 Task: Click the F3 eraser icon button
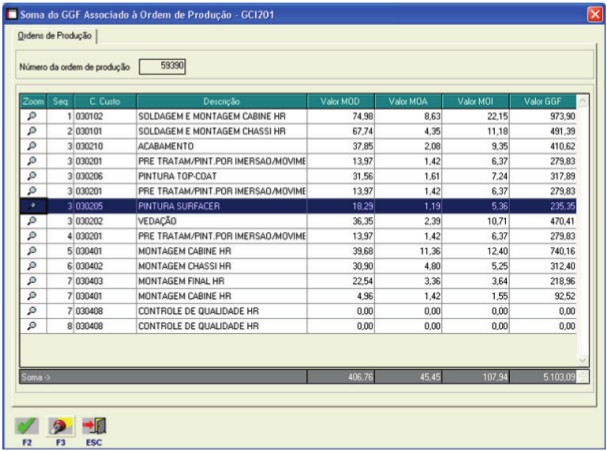[60, 427]
